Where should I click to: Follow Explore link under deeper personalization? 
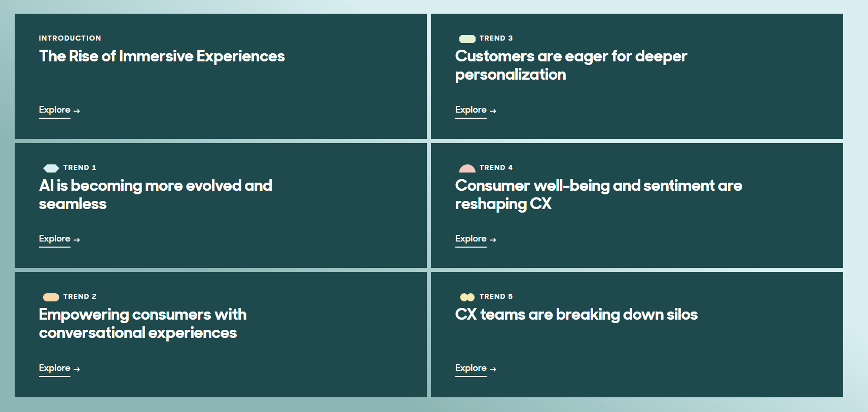click(x=471, y=110)
